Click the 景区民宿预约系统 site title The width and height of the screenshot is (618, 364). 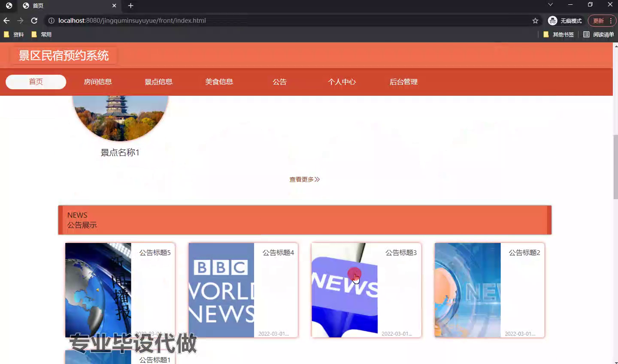[64, 55]
